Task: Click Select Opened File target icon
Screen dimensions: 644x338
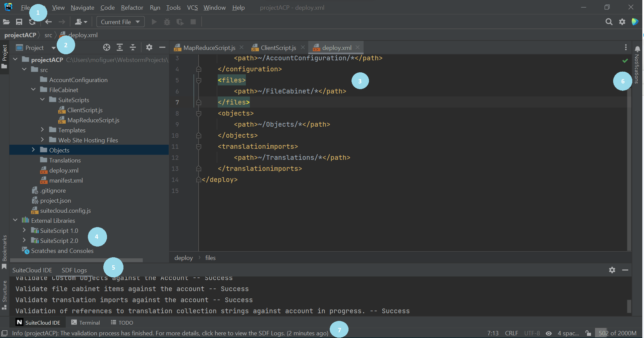Action: [x=107, y=48]
